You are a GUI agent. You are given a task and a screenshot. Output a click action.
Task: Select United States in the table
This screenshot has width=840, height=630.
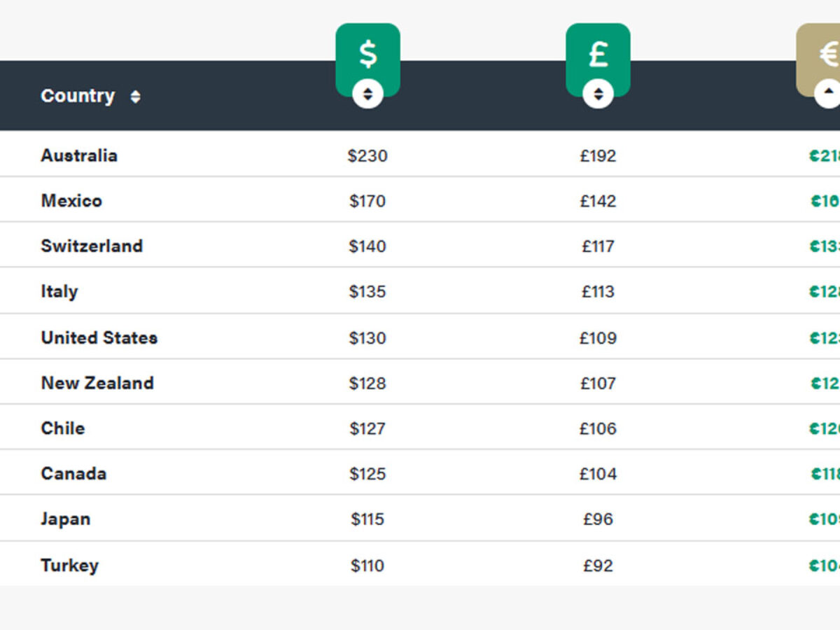[x=99, y=337]
